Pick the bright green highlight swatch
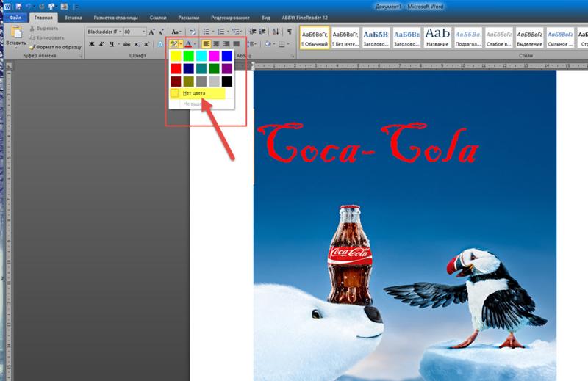The height and width of the screenshot is (381, 588). [189, 56]
